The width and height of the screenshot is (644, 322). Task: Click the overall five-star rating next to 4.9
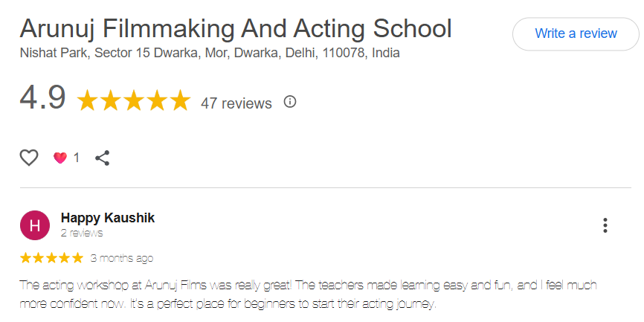134,101
